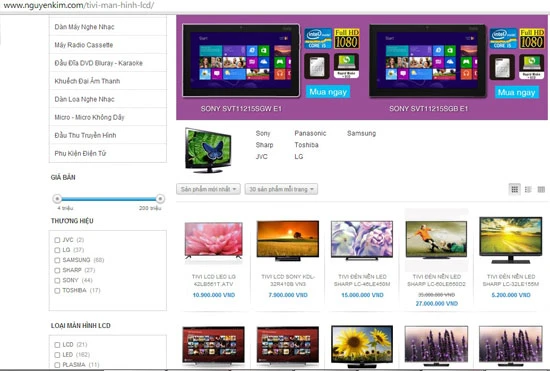The width and height of the screenshot is (550, 371).
Task: Open the Sharp LC-60LE650D2 TV thumbnail
Action: 436,240
